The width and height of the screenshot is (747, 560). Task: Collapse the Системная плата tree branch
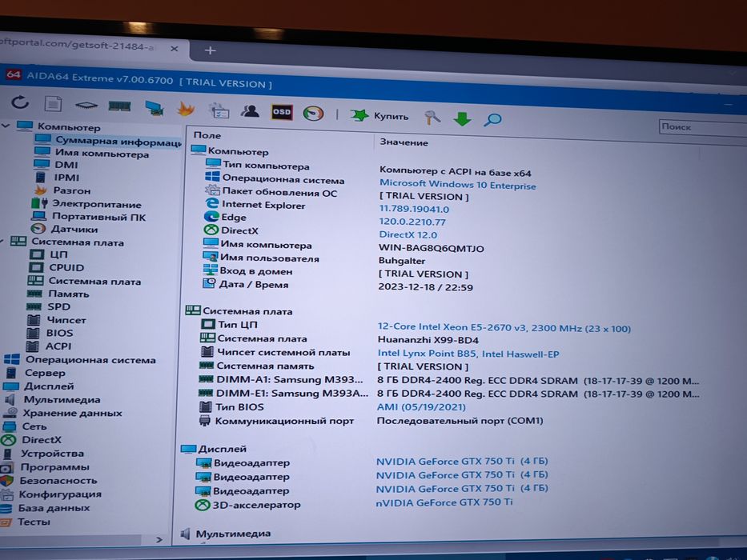coord(2,241)
